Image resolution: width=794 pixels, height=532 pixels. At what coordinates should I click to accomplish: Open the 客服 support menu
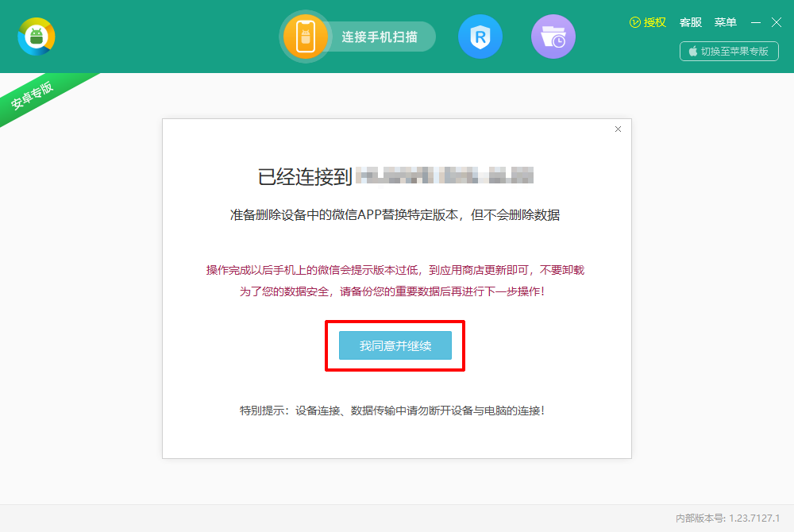pyautogui.click(x=690, y=22)
